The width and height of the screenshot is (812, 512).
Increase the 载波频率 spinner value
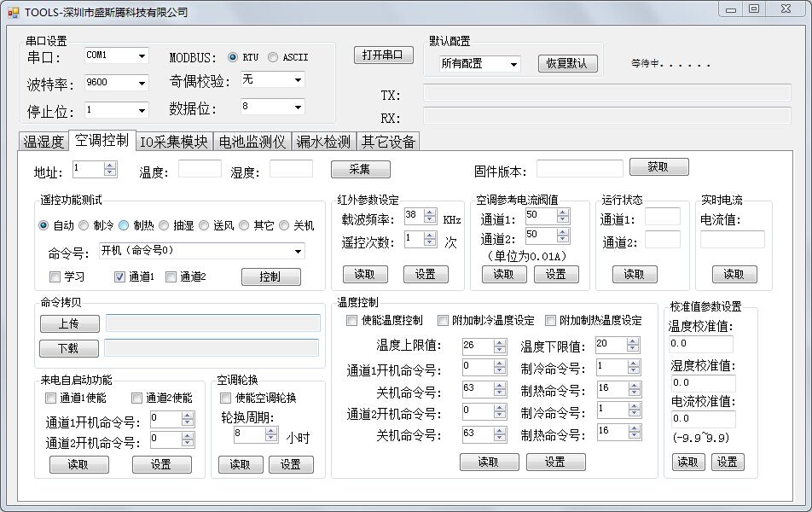pyautogui.click(x=430, y=212)
